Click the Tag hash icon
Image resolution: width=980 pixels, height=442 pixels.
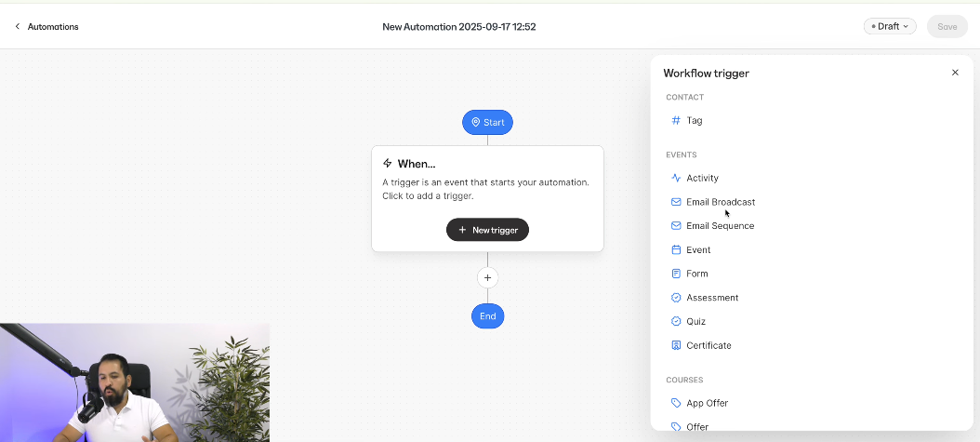coord(676,121)
